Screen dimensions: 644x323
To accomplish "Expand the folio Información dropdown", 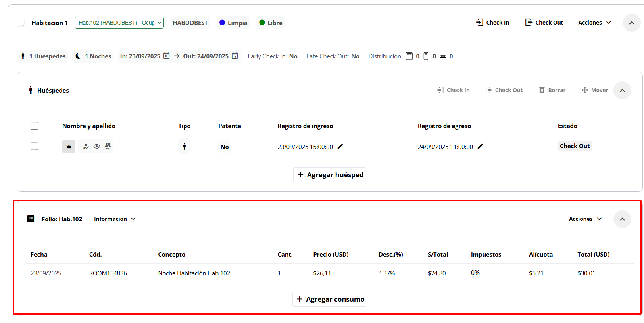I will [x=115, y=219].
